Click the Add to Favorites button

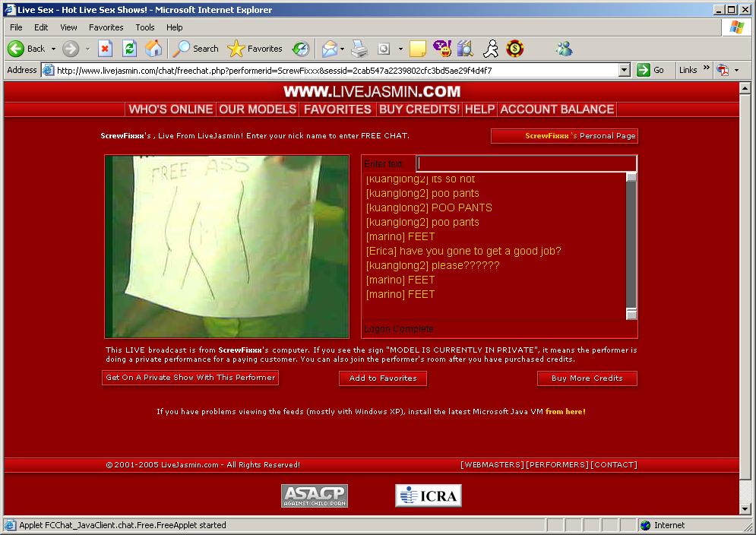click(x=383, y=378)
